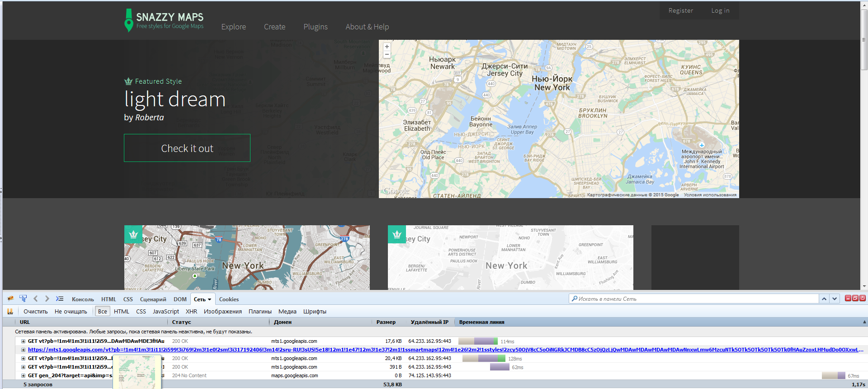Screen dimensions: 868x389
Task: Switch to the Firebug HTML panel tab
Action: coord(108,299)
